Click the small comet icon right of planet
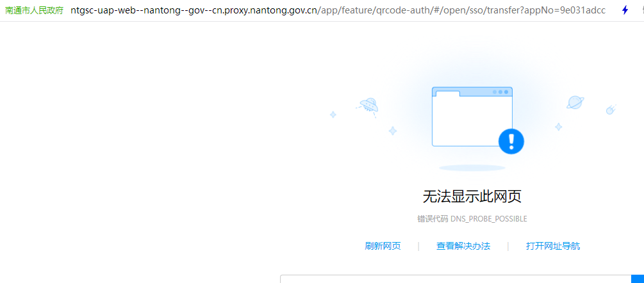Screen dimensions: 644x283 [x=611, y=109]
